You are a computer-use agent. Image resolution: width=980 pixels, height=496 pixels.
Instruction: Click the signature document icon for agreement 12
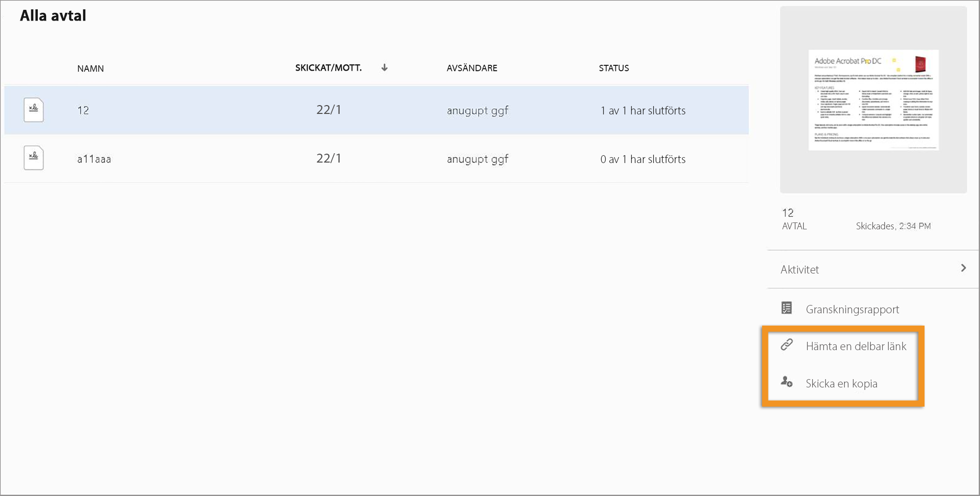(x=33, y=110)
